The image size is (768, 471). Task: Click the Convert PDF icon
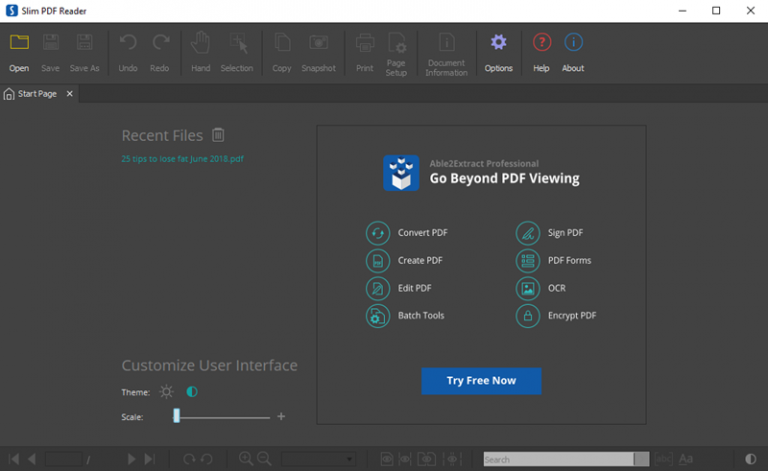[378, 233]
